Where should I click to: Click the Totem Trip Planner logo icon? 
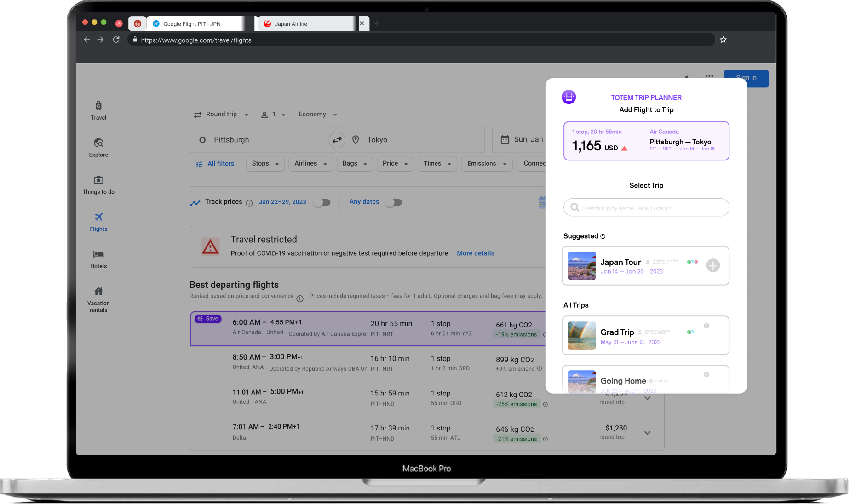pos(569,97)
